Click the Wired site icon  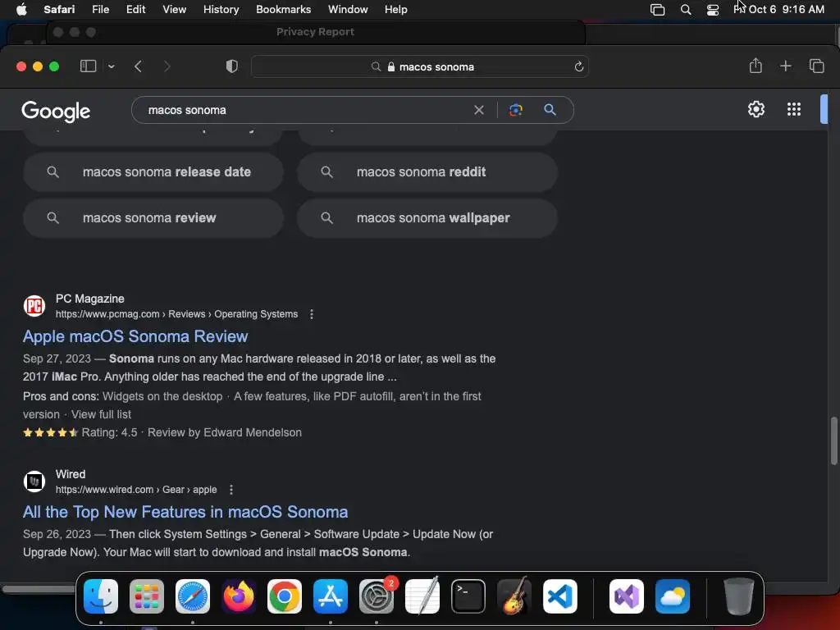[x=34, y=482]
